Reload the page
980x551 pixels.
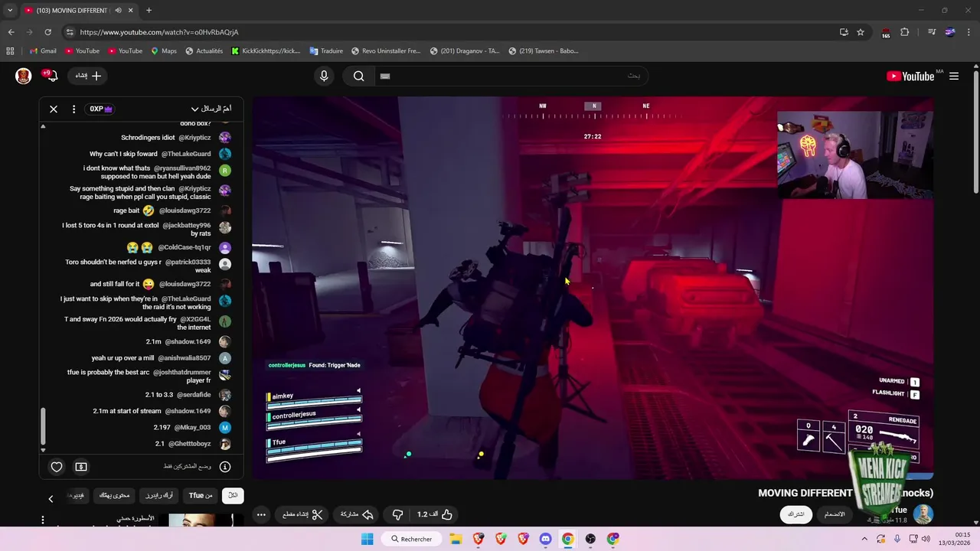47,32
